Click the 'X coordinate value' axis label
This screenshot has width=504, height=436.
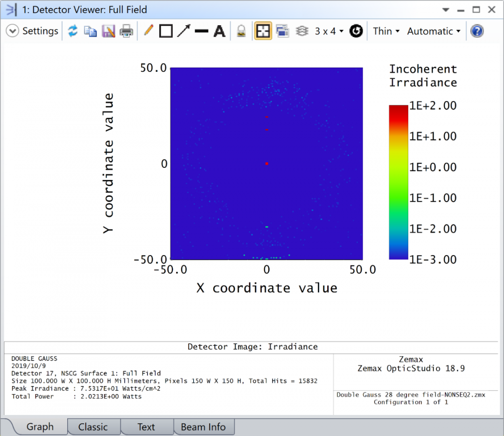267,288
